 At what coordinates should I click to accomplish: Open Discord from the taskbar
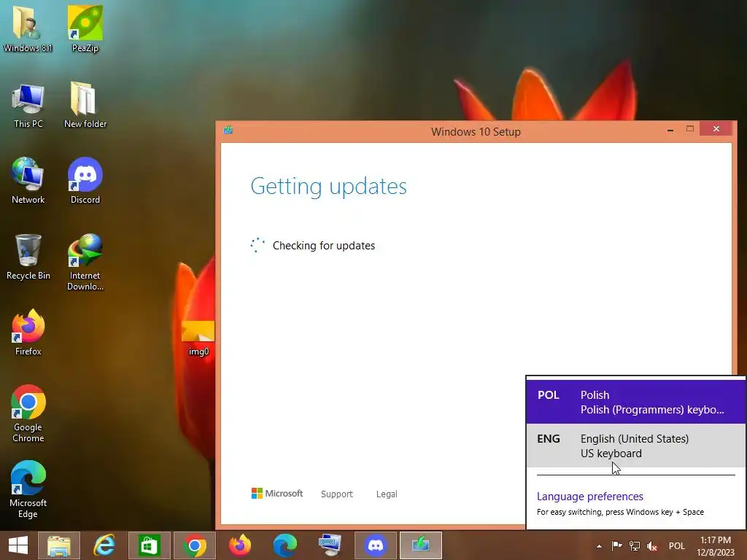tap(376, 545)
